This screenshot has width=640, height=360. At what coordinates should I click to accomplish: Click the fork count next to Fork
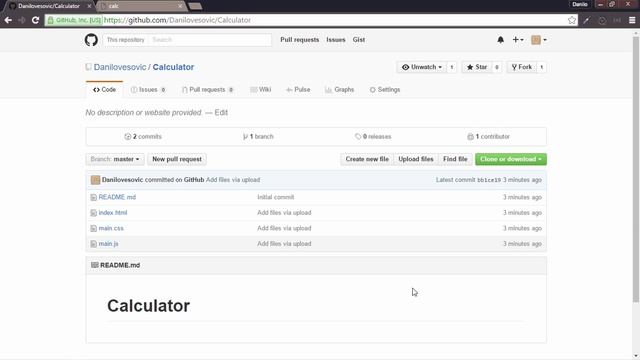point(542,67)
